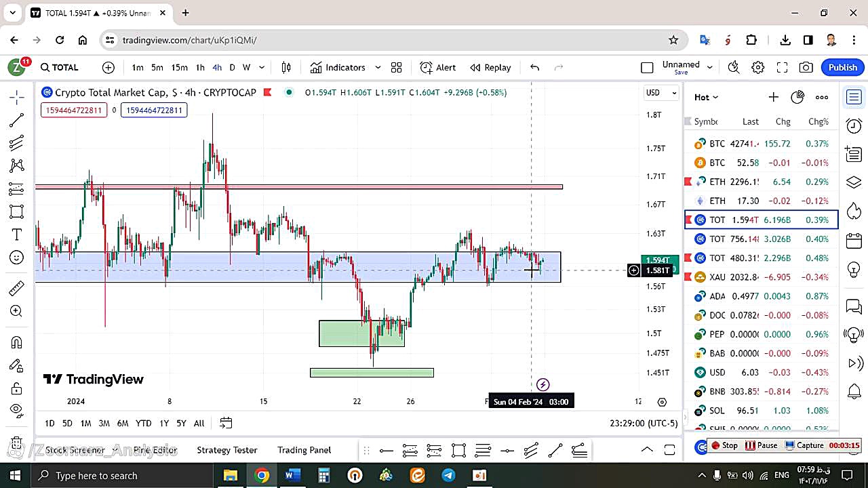Image resolution: width=868 pixels, height=488 pixels.
Task: Collapse bottom panel with chevron arrow
Action: (647, 450)
